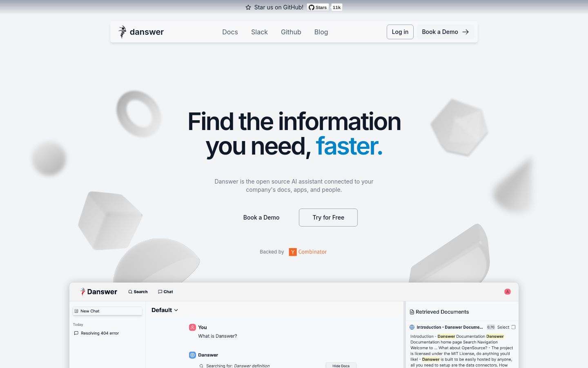
Task: Click the 11k star count badge
Action: [336, 7]
